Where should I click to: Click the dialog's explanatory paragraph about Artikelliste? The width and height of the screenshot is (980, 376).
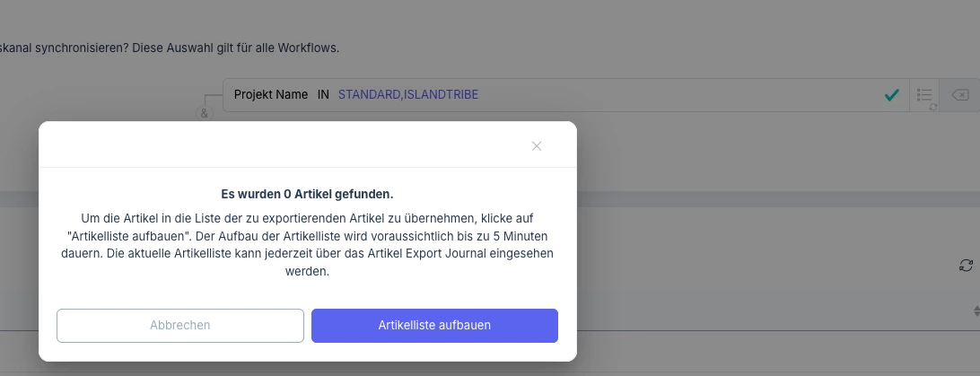pos(308,245)
